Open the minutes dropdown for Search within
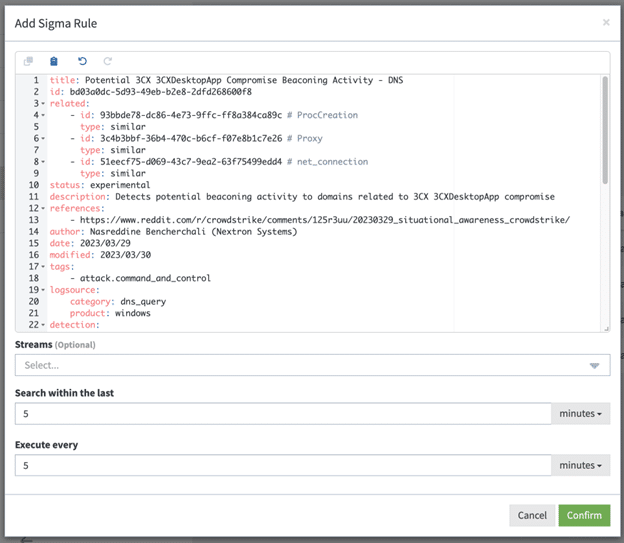 (580, 413)
